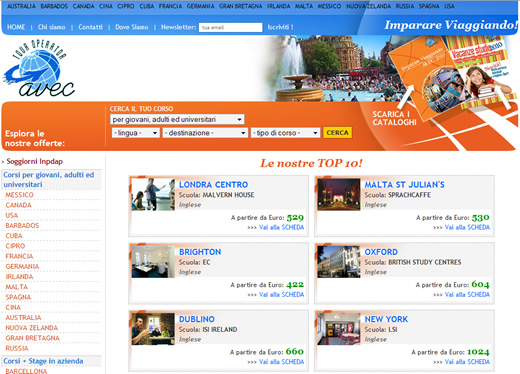Open the lingua dropdown
The image size is (520, 374).
coord(136,133)
